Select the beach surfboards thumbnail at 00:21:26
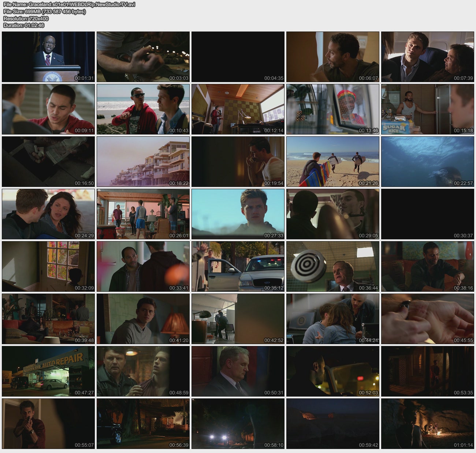Screen dimensions: 476x453 332,162
